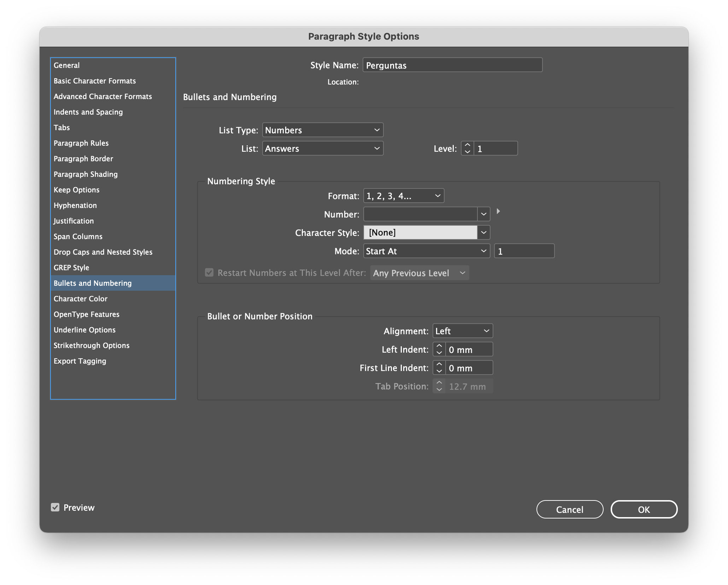
Task: Toggle Restart Numbers at This Level After
Action: coord(209,272)
